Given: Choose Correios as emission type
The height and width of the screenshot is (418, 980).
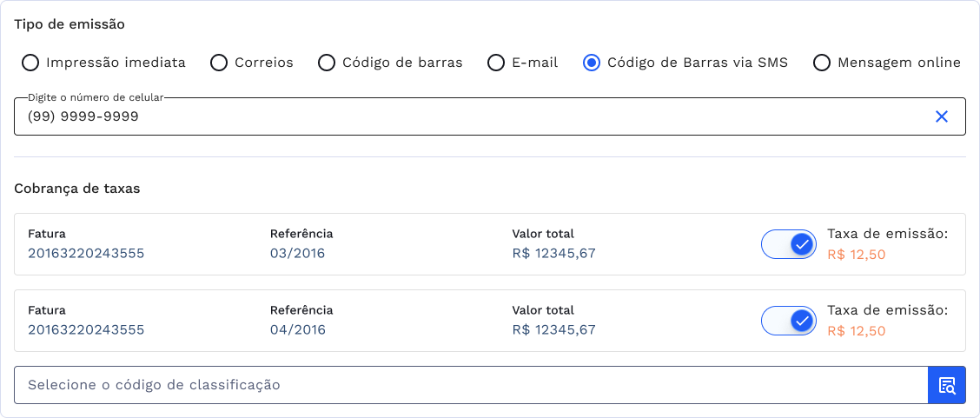Looking at the screenshot, I should [x=219, y=63].
